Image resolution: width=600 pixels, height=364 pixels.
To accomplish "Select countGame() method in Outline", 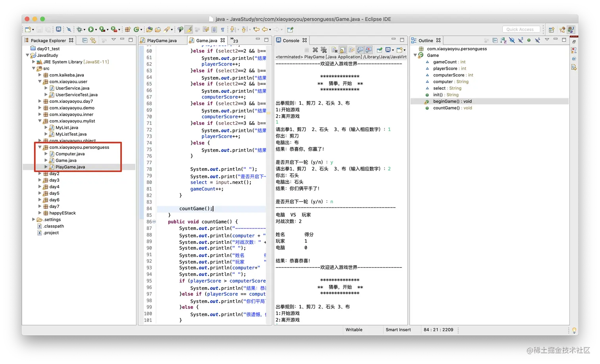I will point(452,108).
